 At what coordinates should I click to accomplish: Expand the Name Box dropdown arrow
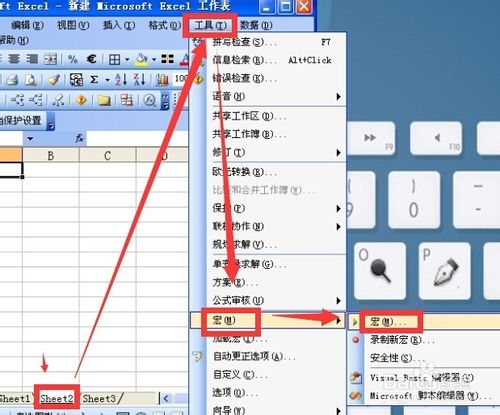[x=30, y=138]
